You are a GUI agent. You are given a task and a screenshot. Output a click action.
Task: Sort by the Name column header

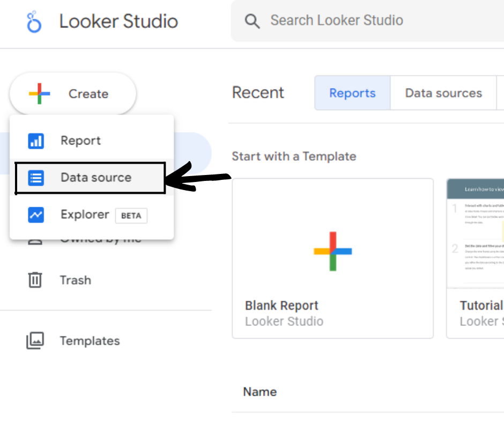point(260,392)
